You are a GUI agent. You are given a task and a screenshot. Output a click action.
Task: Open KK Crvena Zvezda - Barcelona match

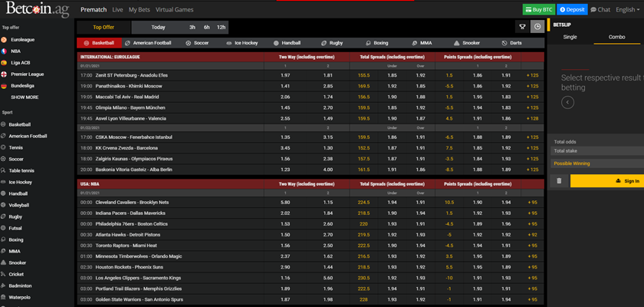click(x=127, y=148)
